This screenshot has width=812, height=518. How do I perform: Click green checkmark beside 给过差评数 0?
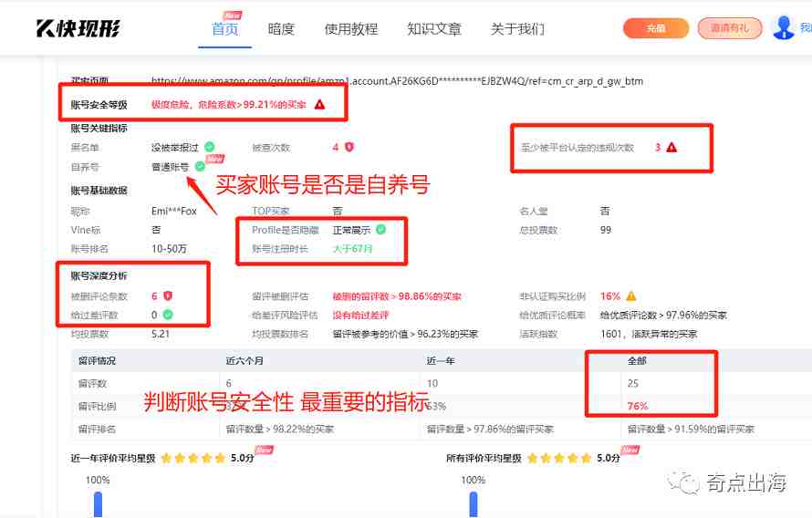click(x=168, y=316)
